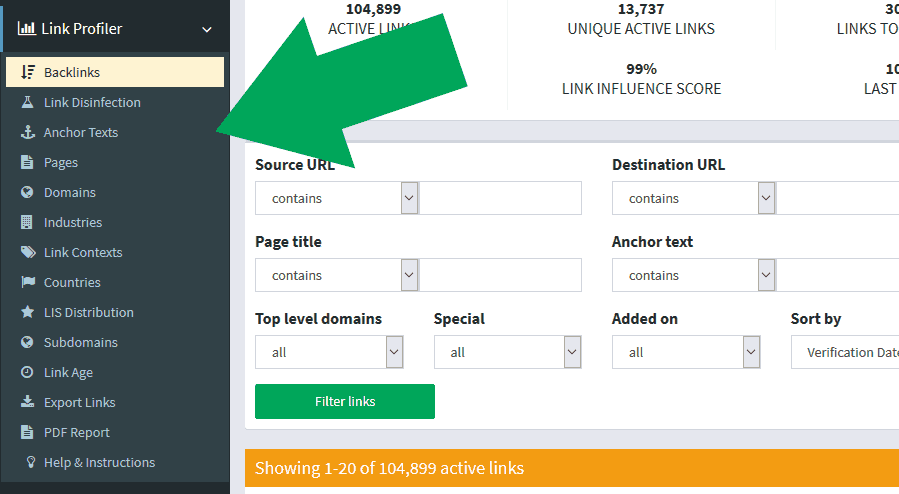Click the Export Links download icon
This screenshot has height=494, width=899.
[28, 402]
